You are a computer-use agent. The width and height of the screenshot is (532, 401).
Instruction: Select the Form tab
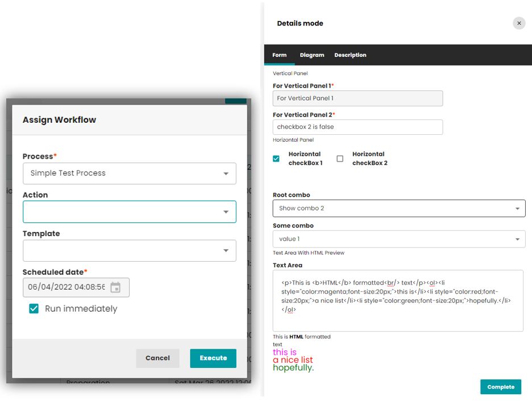pyautogui.click(x=279, y=55)
